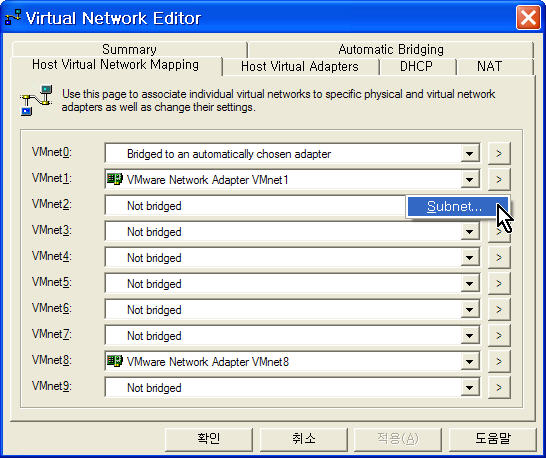Image resolution: width=546 pixels, height=458 pixels.
Task: Open the VMnet8 settings arrow button
Action: tap(499, 361)
